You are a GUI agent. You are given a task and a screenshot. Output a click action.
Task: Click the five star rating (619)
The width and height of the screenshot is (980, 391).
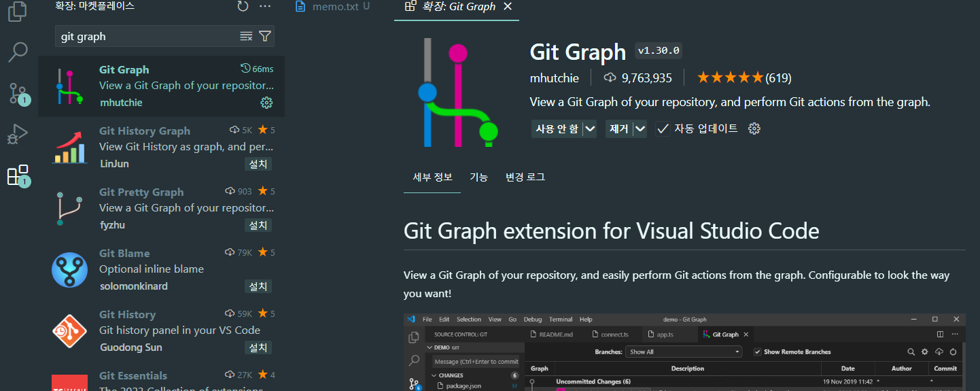tap(744, 78)
